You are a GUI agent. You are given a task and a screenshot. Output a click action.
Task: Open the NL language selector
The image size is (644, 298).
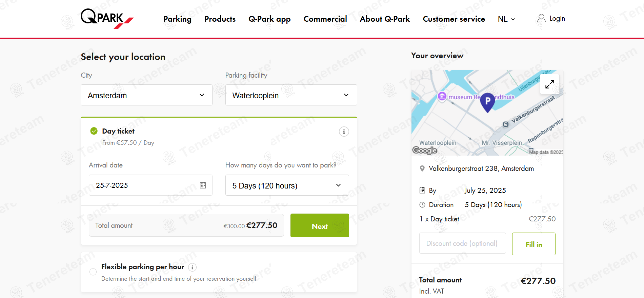coord(506,19)
